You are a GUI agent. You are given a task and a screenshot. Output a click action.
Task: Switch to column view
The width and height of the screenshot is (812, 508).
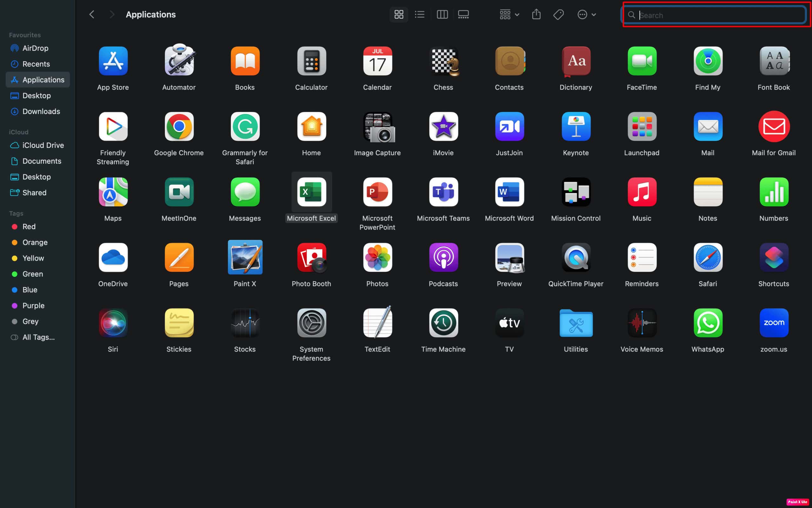(x=442, y=15)
